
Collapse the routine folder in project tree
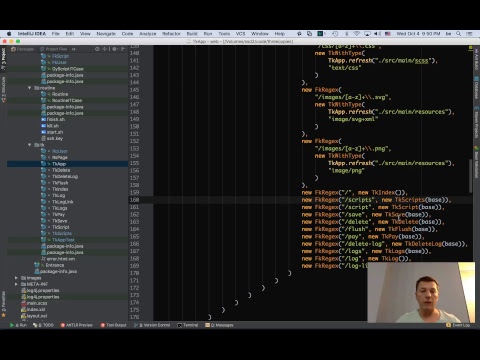(29, 88)
